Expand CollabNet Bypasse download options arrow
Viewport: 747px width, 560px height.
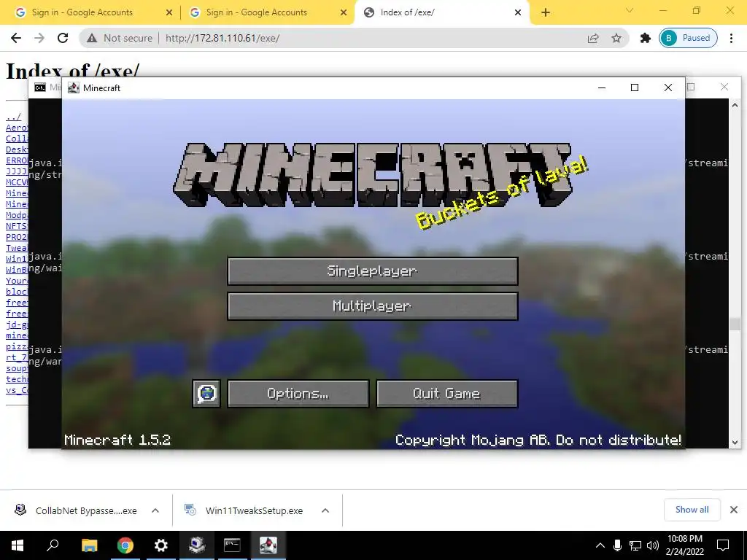(155, 510)
